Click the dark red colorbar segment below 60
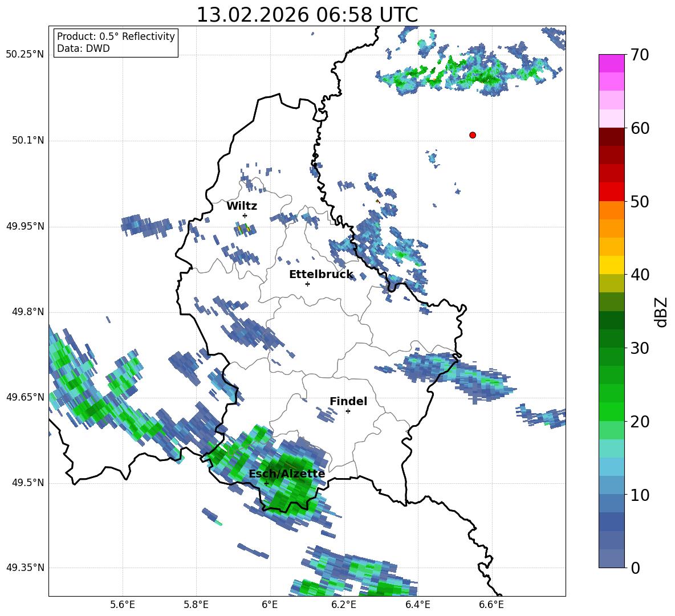The width and height of the screenshot is (675, 616). point(611,137)
